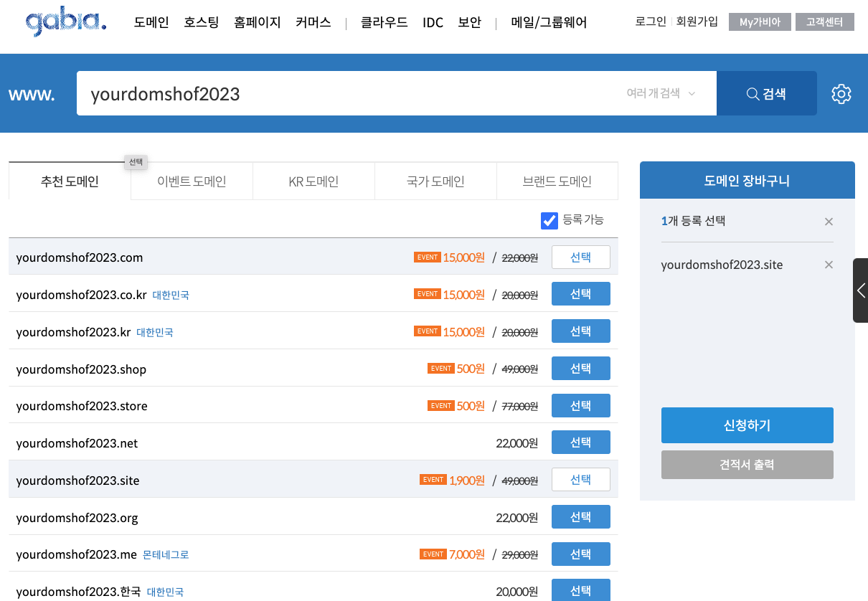Switch to the 이벤트 도메인 tab
The image size is (868, 601).
coord(192,181)
